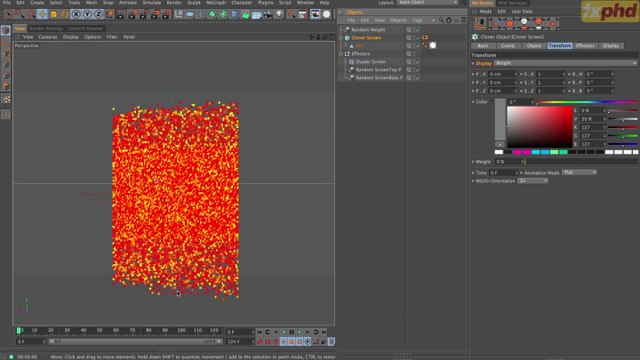Click Go to Start of animation button
Image resolution: width=640 pixels, height=360 pixels.
click(260, 332)
